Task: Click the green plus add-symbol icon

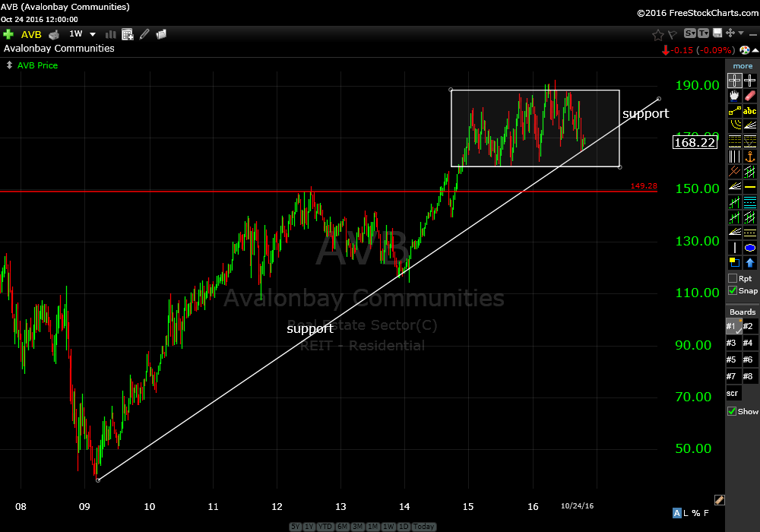Action: pyautogui.click(x=8, y=34)
